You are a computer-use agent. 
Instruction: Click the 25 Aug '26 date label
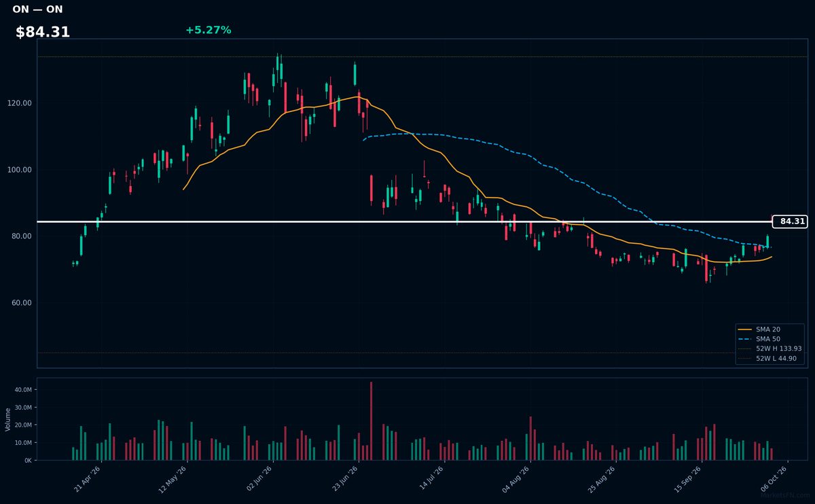tap(602, 480)
